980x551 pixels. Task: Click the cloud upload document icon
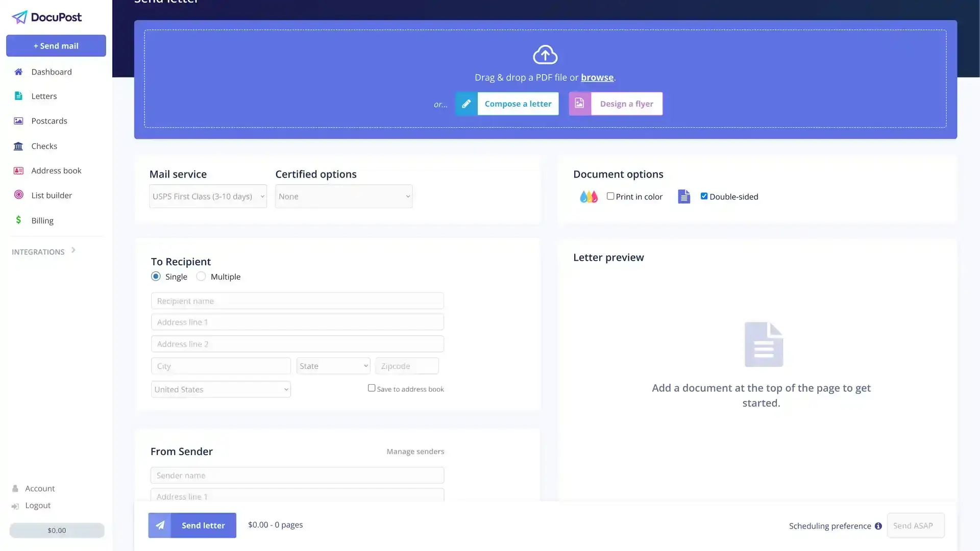pyautogui.click(x=545, y=55)
